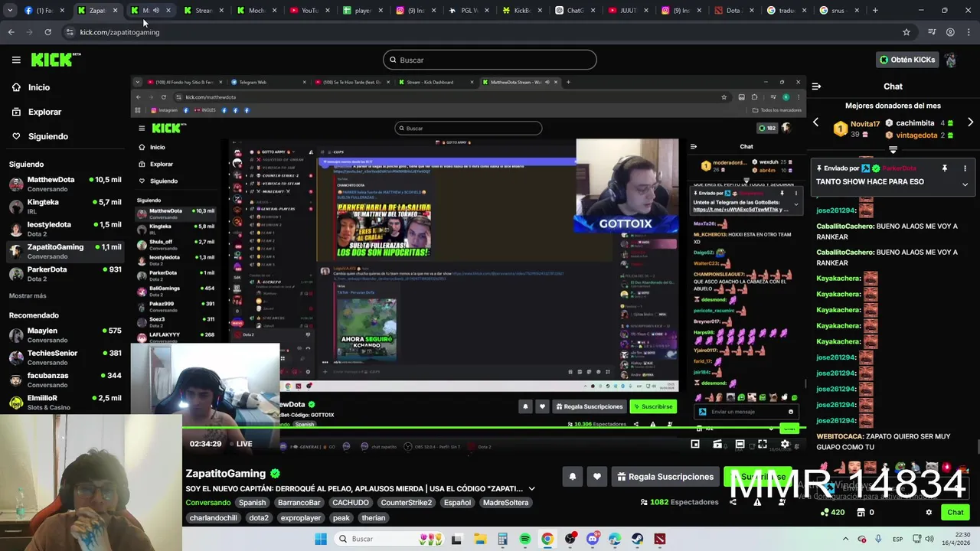Screen dimensions: 980x551
Task: Open Dota 2 from the taskbar
Action: [660, 539]
